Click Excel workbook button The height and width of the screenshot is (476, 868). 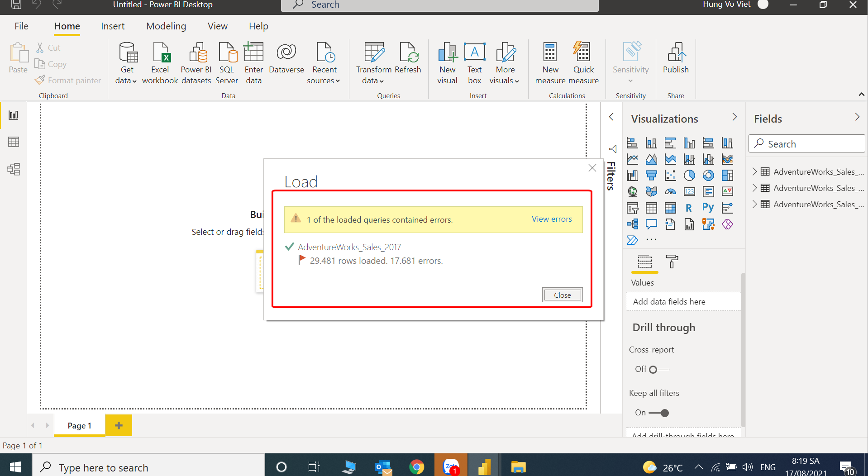pos(160,63)
